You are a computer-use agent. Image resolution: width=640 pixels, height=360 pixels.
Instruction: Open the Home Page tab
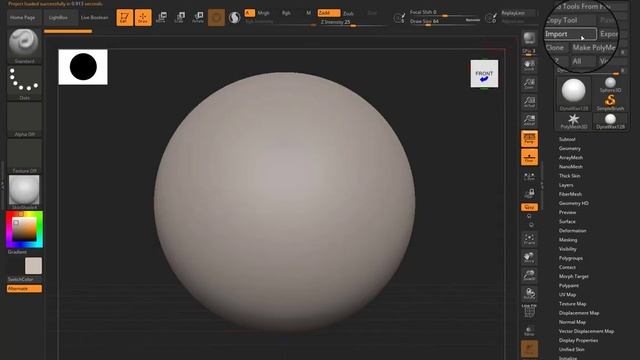(24, 18)
